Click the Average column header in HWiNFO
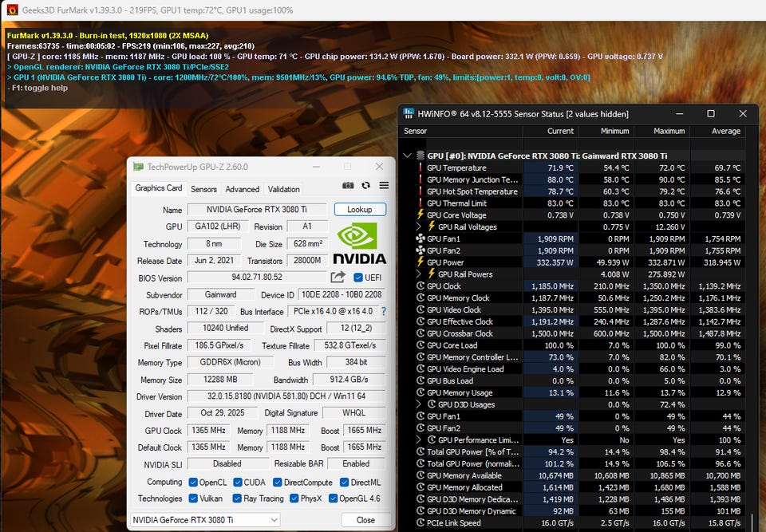This screenshot has height=532, width=766. pyautogui.click(x=717, y=131)
